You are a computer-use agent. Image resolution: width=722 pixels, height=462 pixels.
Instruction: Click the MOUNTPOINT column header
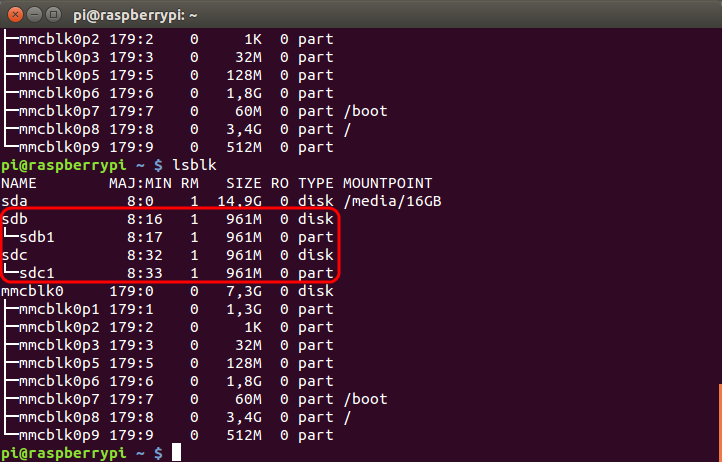point(387,183)
